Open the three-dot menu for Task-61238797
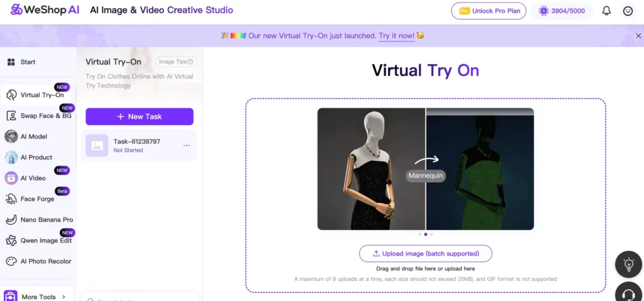 click(187, 145)
